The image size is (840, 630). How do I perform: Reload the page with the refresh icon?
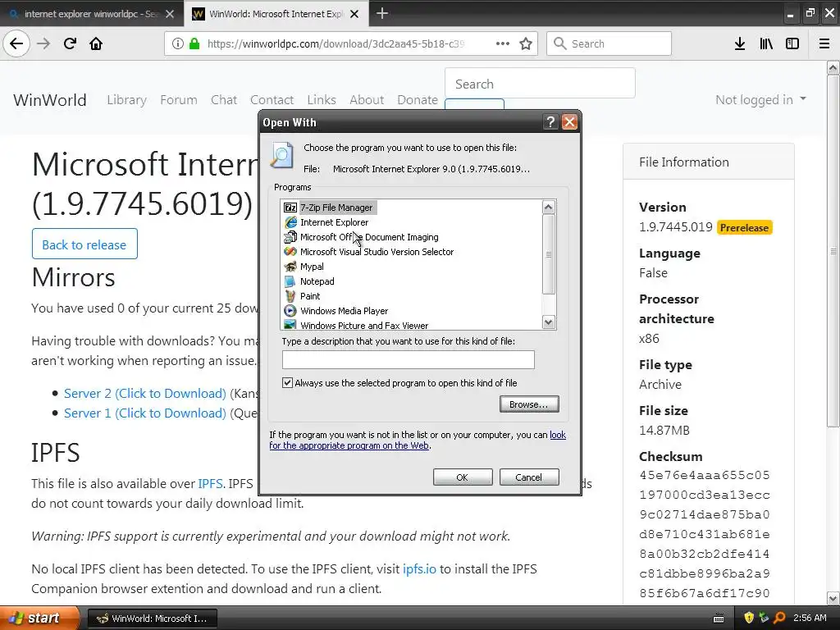[x=70, y=43]
